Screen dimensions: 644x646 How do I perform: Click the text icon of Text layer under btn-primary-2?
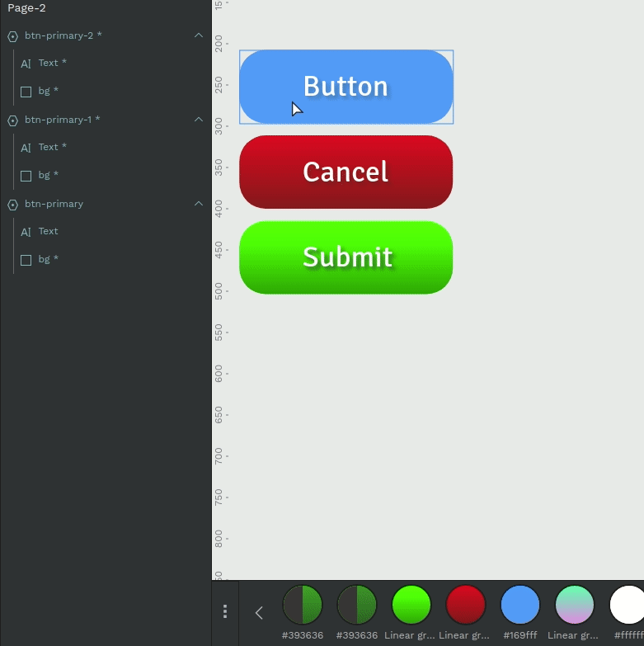pyautogui.click(x=26, y=64)
